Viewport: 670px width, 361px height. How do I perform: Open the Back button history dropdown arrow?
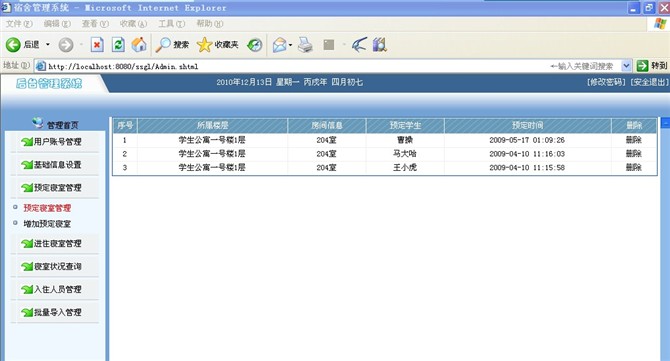47,44
